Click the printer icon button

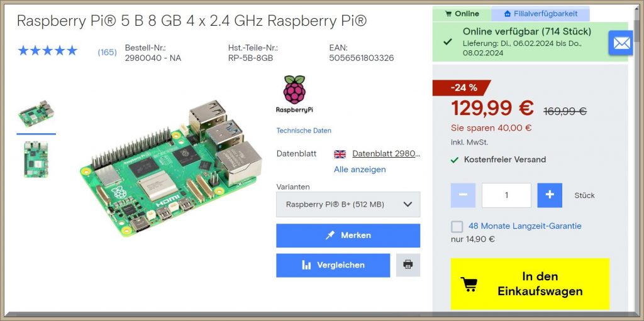point(408,264)
